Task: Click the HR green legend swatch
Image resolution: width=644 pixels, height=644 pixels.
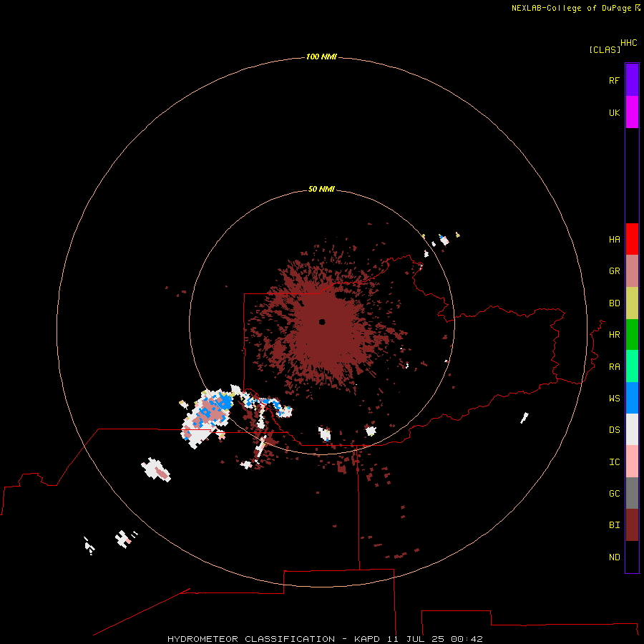Action: click(632, 335)
